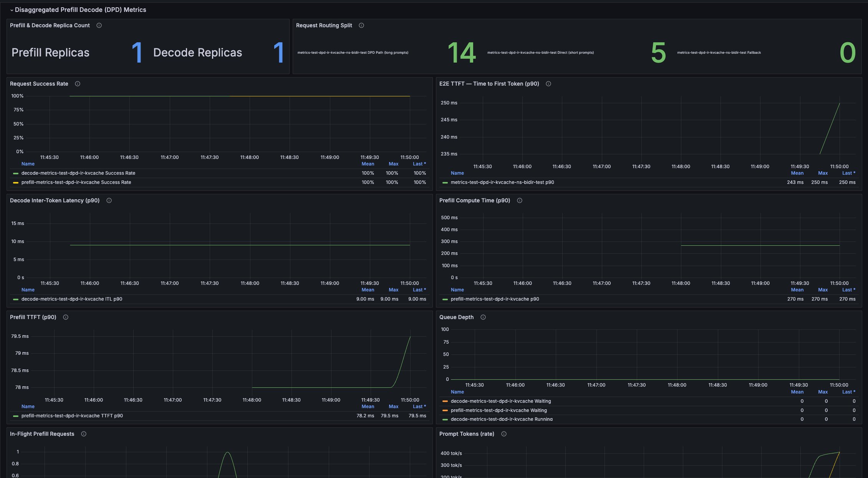Viewport: 868px width, 478px height.
Task: Open the E2E TTFT panel title menu
Action: pos(489,84)
